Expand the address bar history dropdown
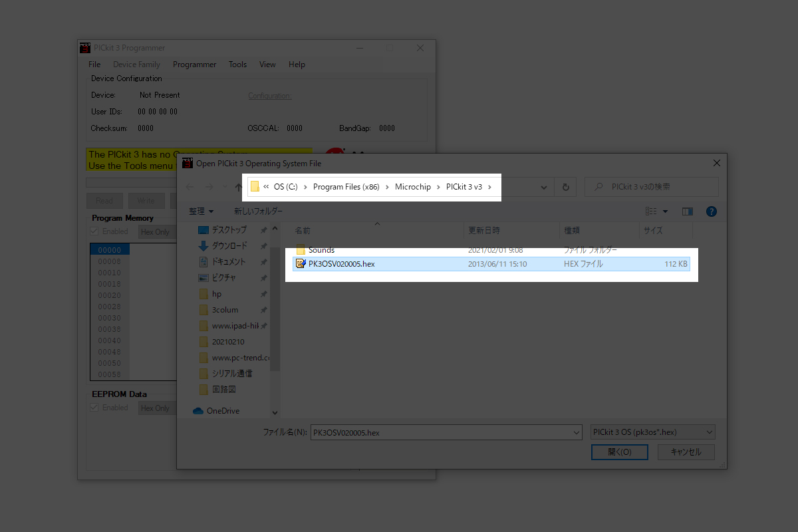The image size is (798, 532). point(543,188)
